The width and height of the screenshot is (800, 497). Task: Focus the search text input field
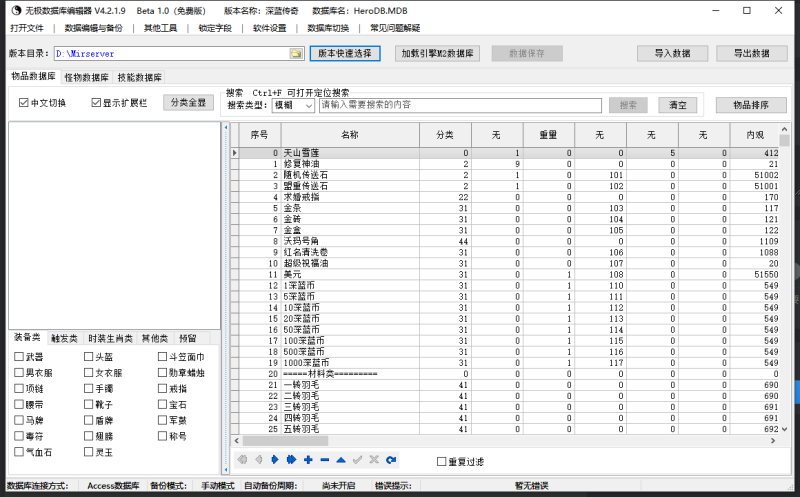click(460, 105)
